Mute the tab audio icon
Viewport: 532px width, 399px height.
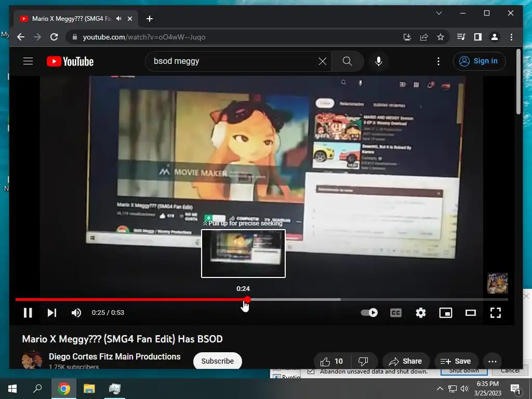pos(118,19)
